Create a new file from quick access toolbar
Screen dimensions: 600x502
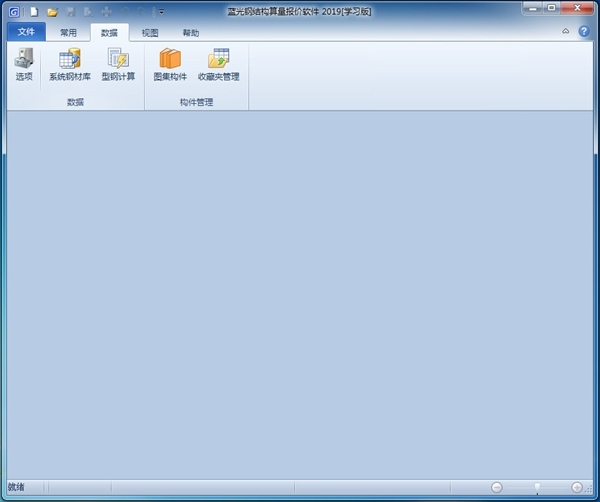(x=34, y=12)
